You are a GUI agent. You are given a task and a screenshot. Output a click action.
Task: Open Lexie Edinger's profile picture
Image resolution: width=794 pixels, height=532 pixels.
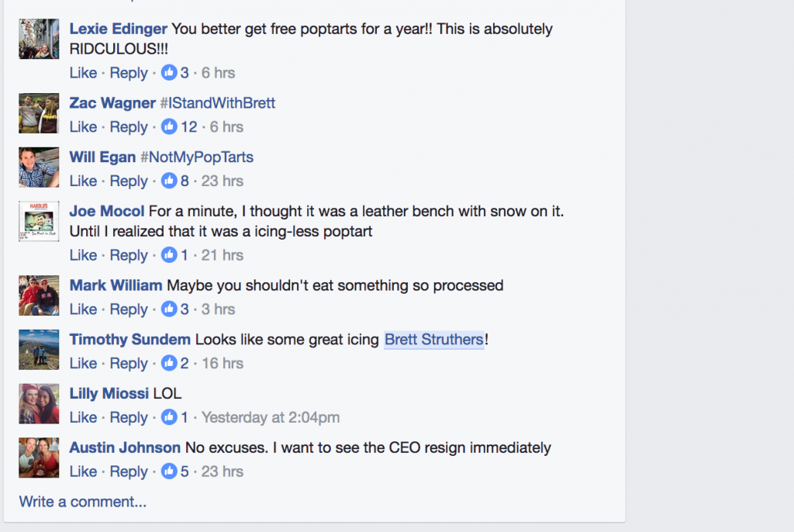[39, 39]
